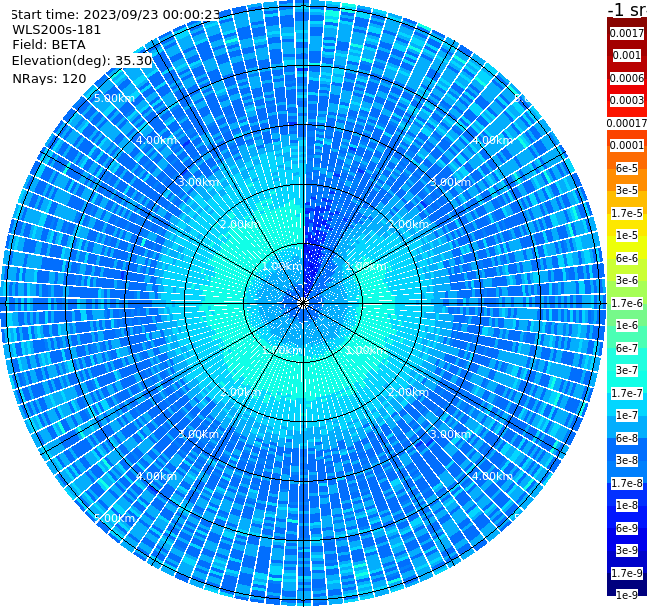
Task: Click the scan origin at the plot center
Action: point(303,303)
